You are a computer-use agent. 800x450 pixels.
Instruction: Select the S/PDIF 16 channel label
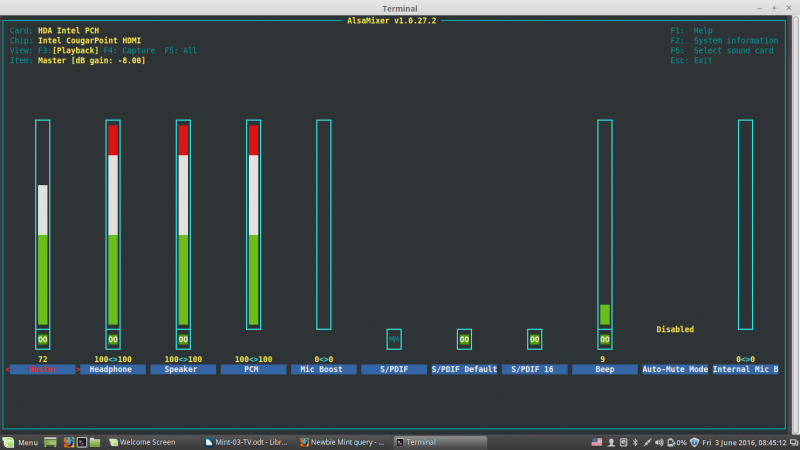(x=534, y=369)
